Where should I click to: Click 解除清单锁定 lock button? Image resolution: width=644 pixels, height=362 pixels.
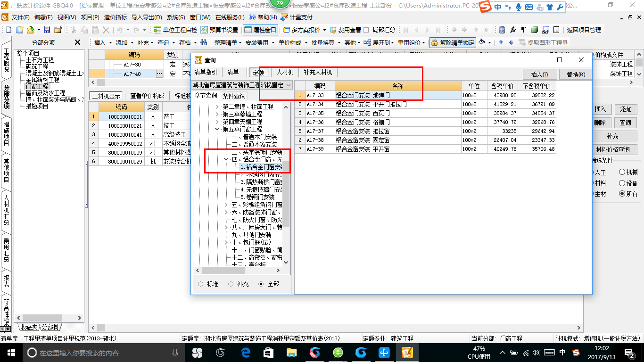[453, 42]
